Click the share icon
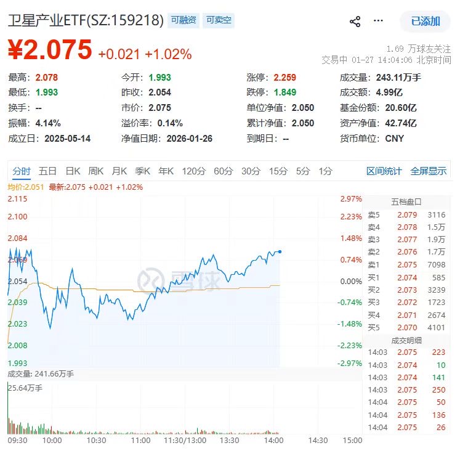 pos(355,22)
